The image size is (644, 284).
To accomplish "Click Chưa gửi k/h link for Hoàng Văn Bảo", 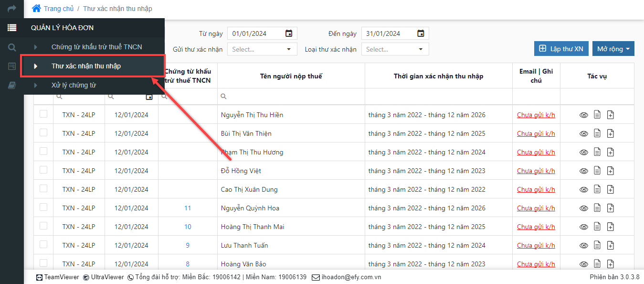I will point(536,264).
